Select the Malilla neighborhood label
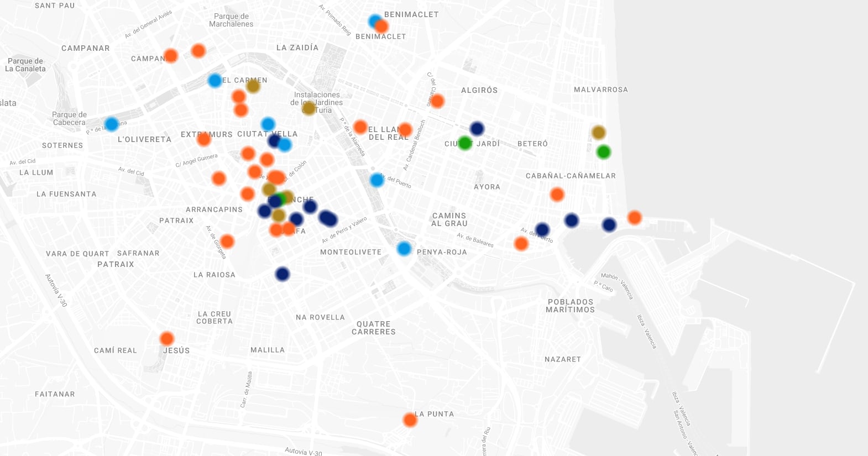 click(x=268, y=350)
